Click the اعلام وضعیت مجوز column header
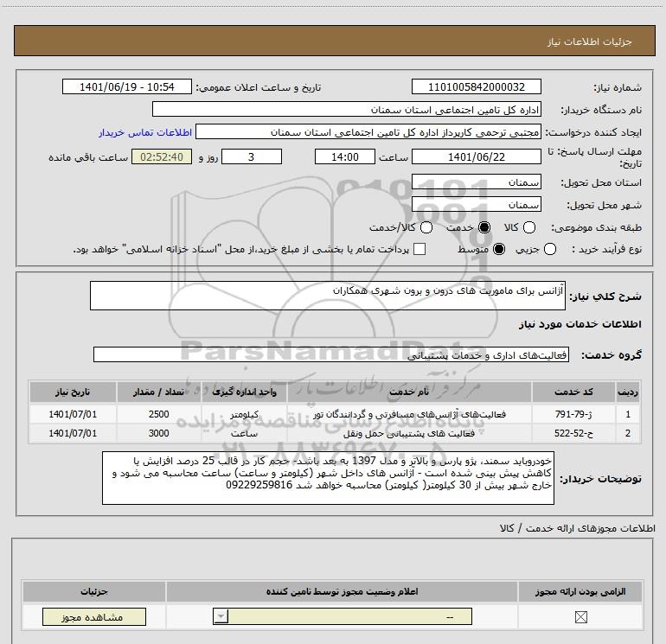 point(342,591)
